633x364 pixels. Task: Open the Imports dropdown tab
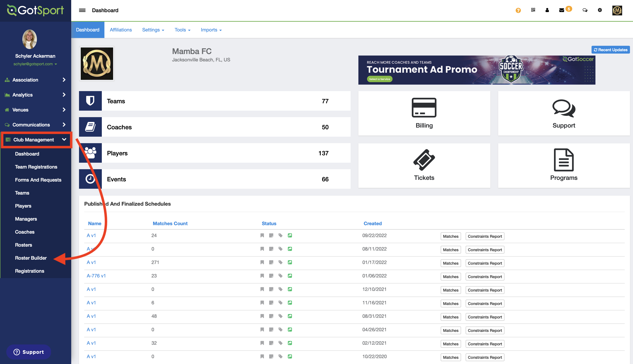point(211,30)
